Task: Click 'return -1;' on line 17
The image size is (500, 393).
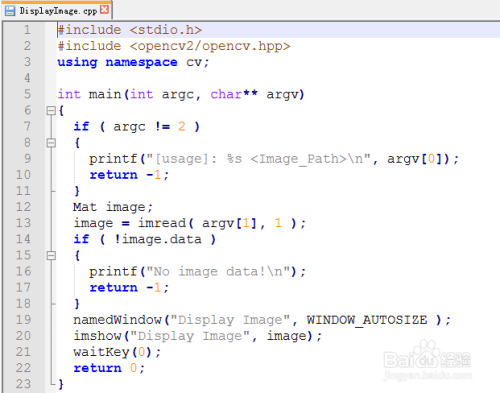Action: (x=129, y=288)
